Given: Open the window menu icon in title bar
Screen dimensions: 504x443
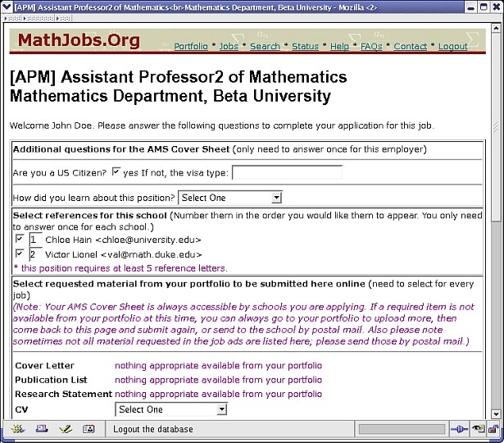Looking at the screenshot, I should [x=7, y=7].
